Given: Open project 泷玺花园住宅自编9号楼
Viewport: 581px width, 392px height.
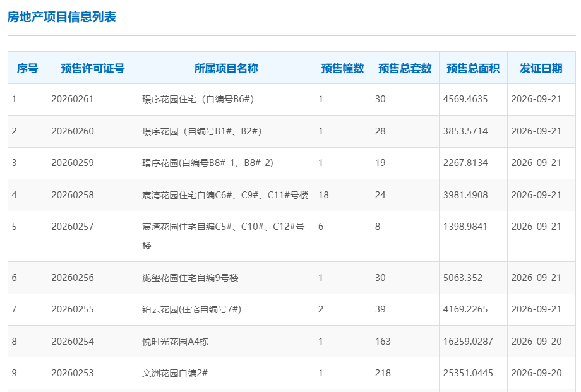Looking at the screenshot, I should 190,278.
